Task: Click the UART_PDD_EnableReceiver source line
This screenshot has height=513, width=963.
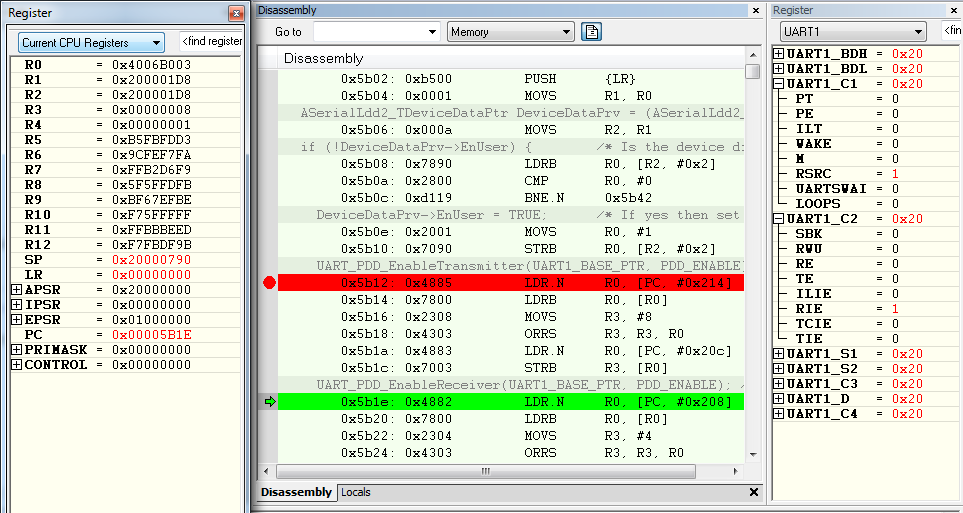Action: coord(511,385)
